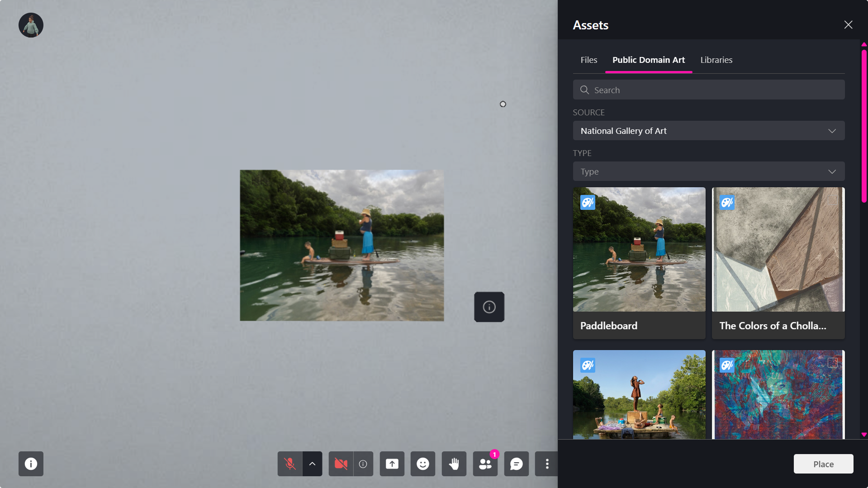
Task: Unmute the microphone
Action: point(289,464)
